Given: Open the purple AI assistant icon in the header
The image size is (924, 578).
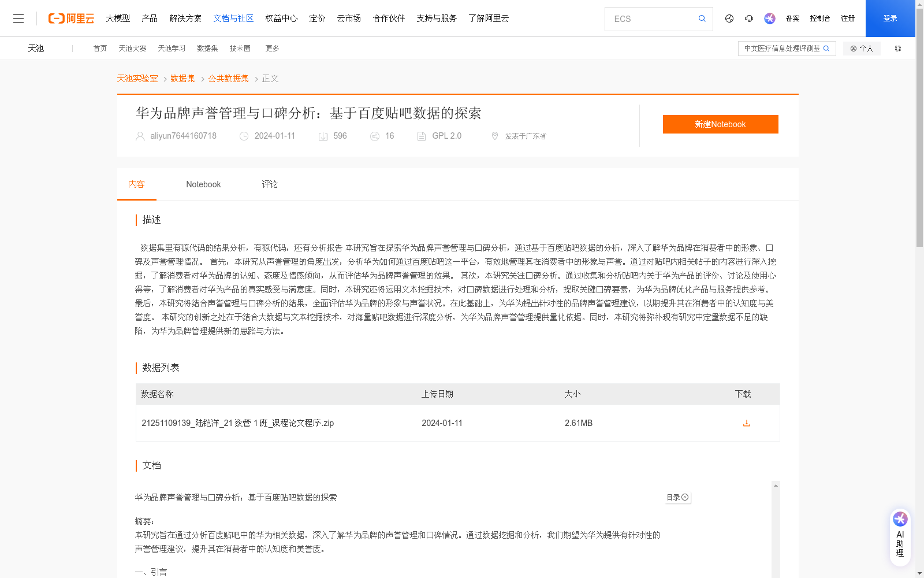Looking at the screenshot, I should [x=770, y=18].
